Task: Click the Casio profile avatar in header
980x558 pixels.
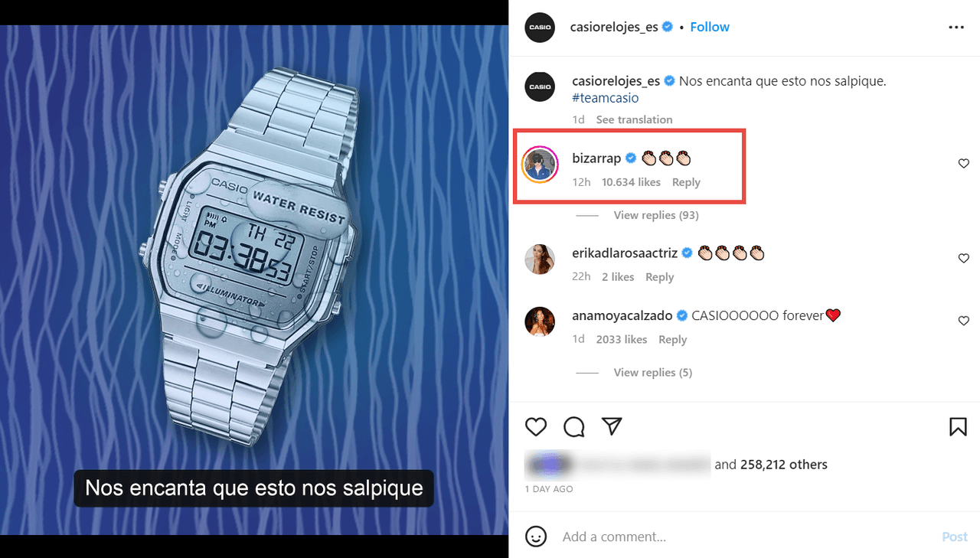Action: (x=539, y=27)
